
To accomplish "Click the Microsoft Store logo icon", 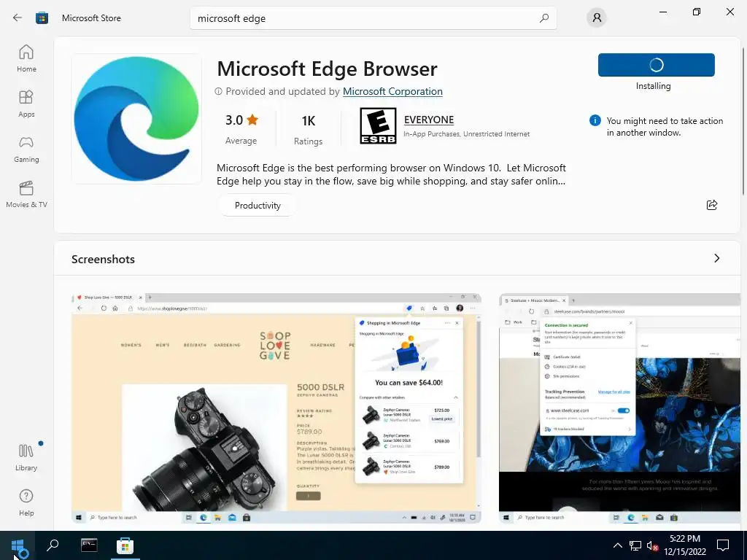I will coord(42,18).
